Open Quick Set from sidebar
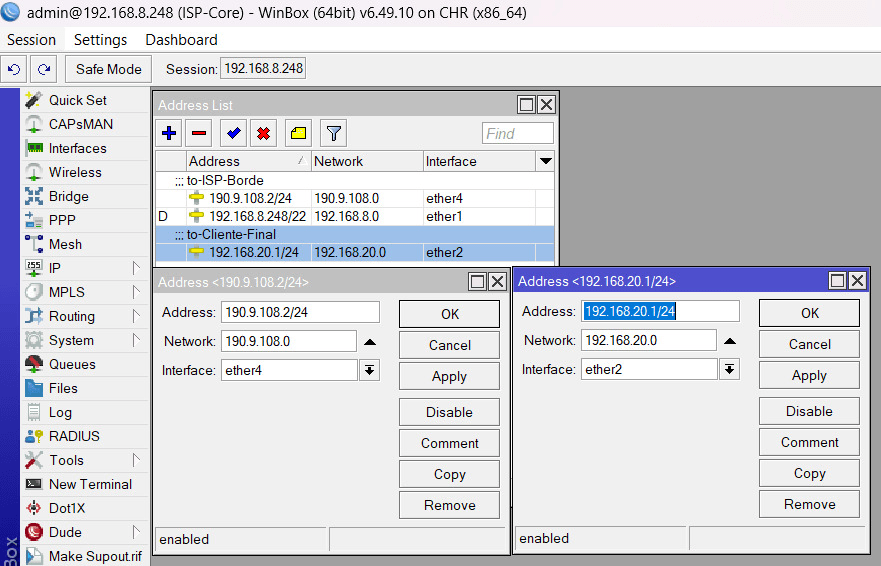881x566 pixels. 85,100
